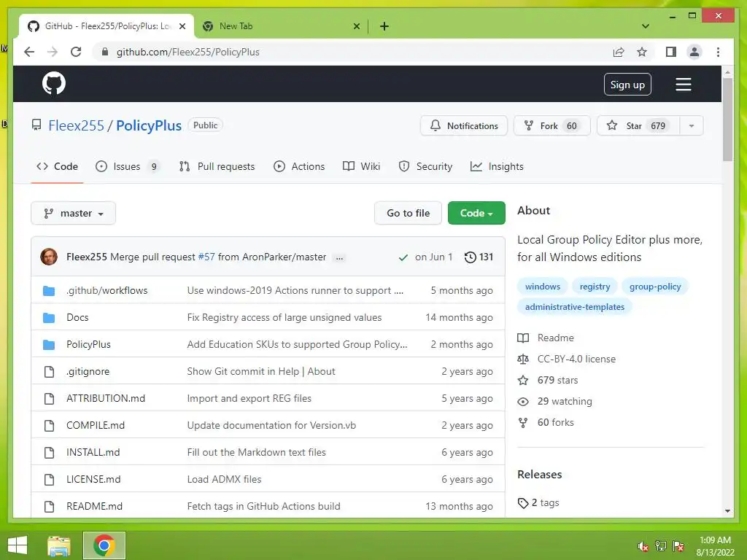Click the GitHub Octocat logo
Screen dimensions: 747x560
point(54,84)
